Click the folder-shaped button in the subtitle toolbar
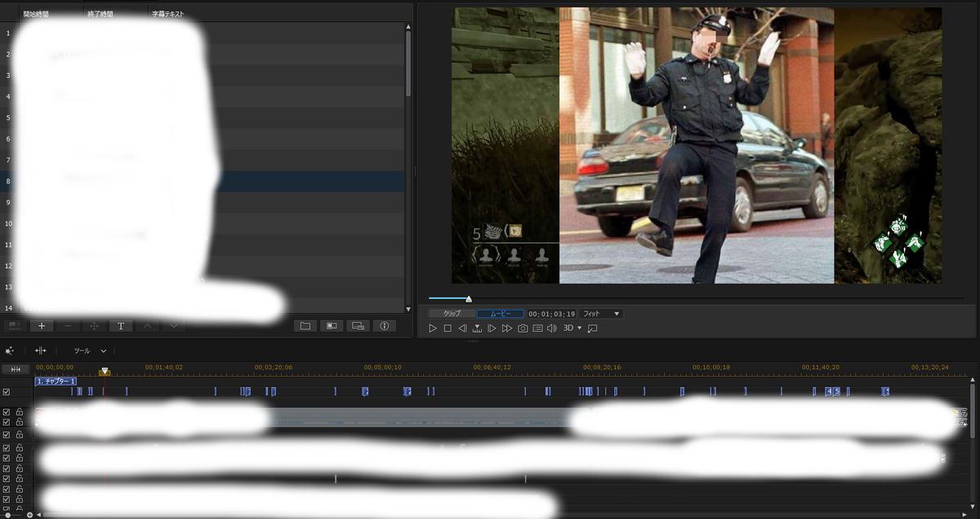 pyautogui.click(x=305, y=326)
